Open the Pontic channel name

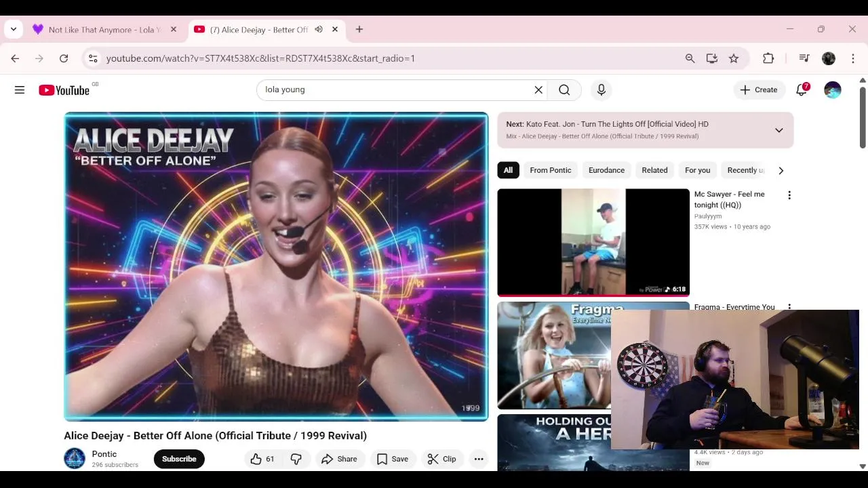[104, 454]
